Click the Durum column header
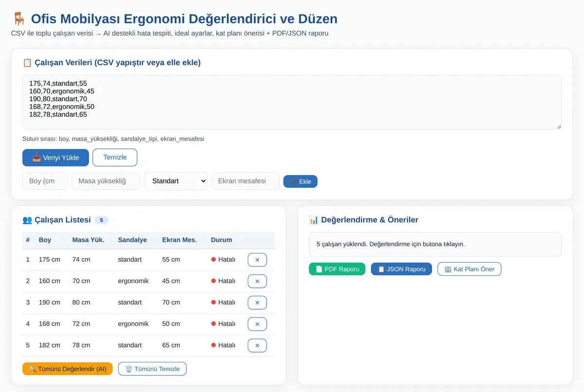 coord(221,240)
